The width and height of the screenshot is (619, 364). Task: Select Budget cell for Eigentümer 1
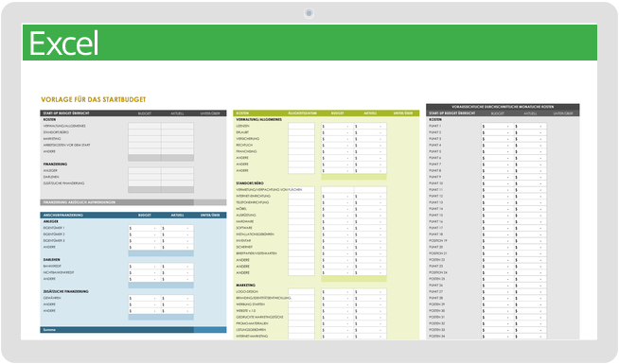coord(145,228)
